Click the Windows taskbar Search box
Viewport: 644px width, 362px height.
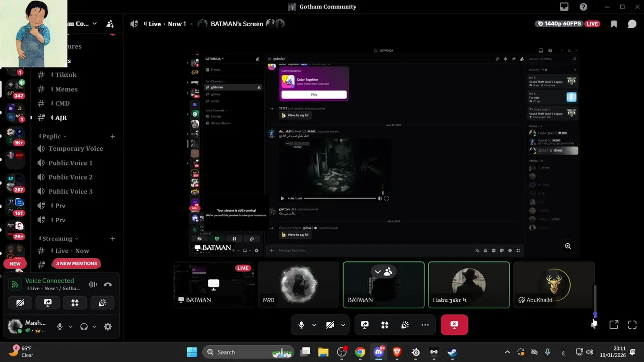pyautogui.click(x=249, y=352)
